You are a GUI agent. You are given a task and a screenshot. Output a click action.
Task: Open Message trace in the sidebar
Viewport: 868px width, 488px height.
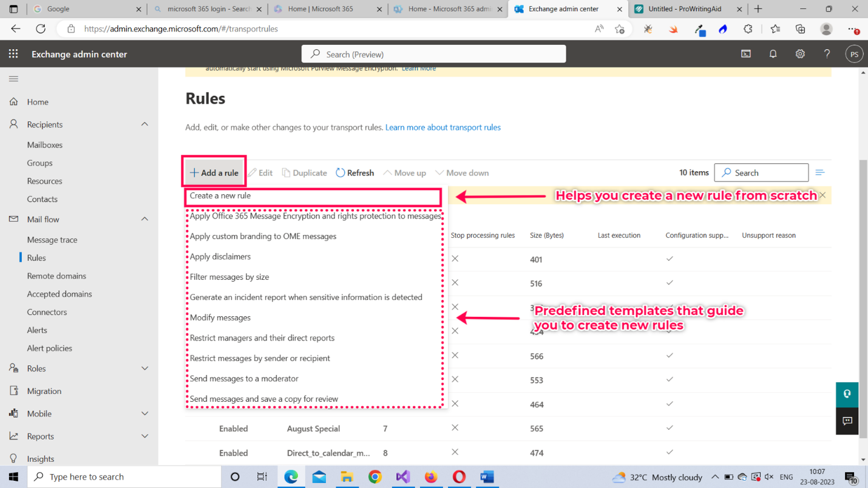[x=52, y=240]
